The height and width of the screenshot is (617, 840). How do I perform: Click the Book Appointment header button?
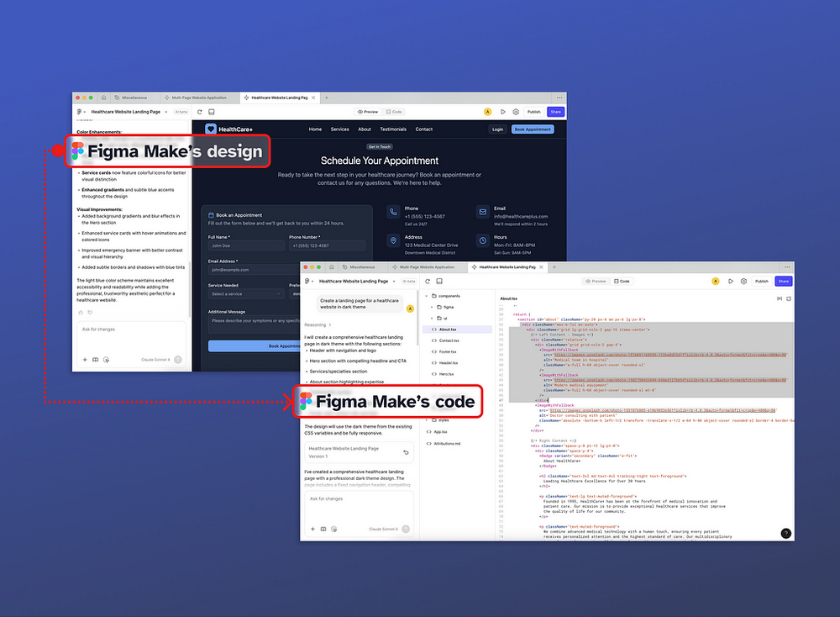click(533, 129)
